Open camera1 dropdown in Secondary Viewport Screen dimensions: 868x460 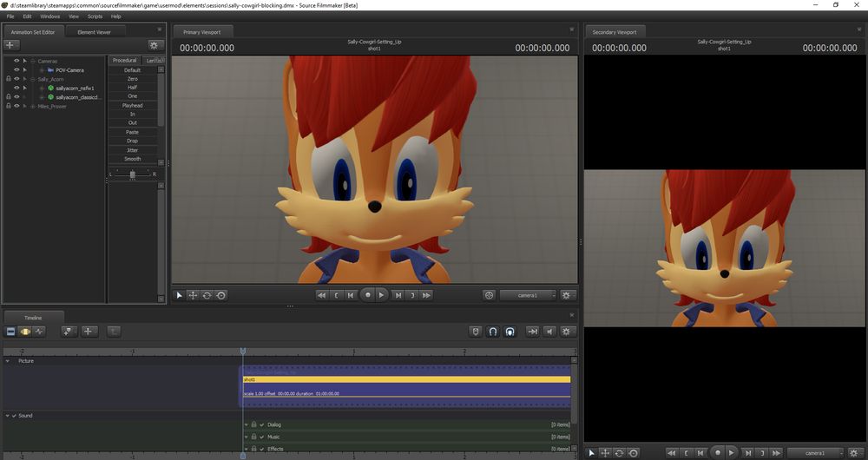click(x=815, y=453)
